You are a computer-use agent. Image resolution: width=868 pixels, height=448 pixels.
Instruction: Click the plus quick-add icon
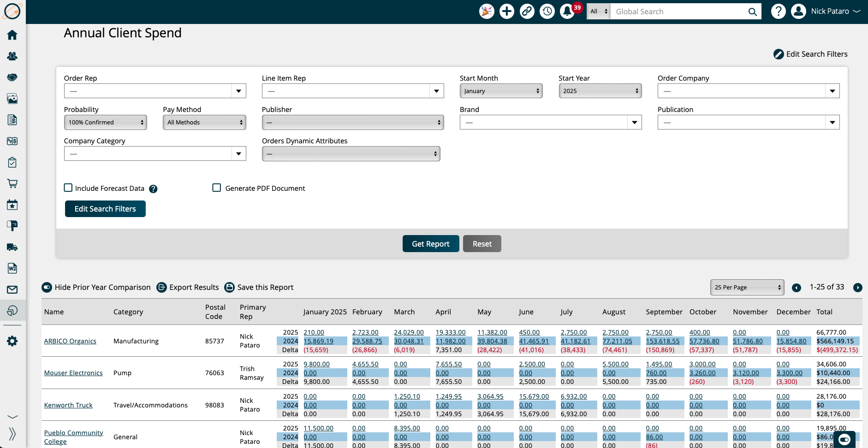coord(507,12)
